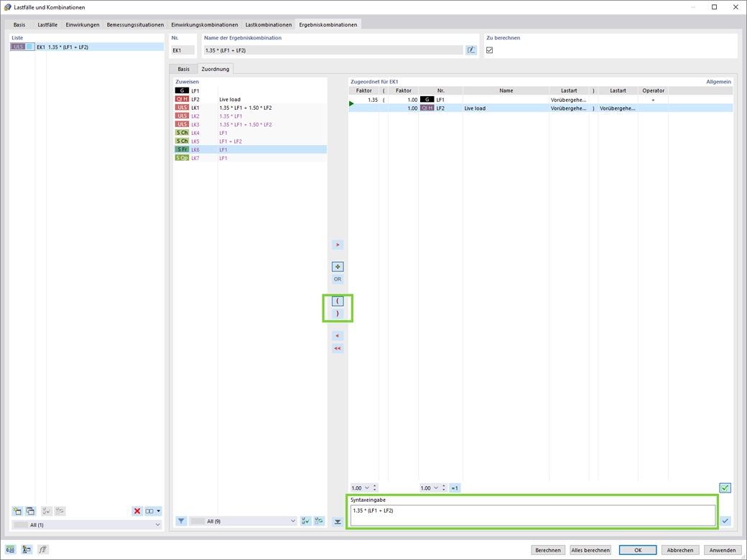This screenshot has width=747, height=560.
Task: Click the display settings icon beside the units icon
Action: 26,549
